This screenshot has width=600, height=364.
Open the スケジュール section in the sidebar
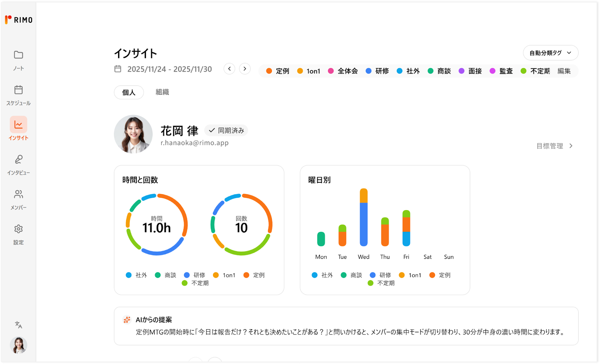(18, 95)
